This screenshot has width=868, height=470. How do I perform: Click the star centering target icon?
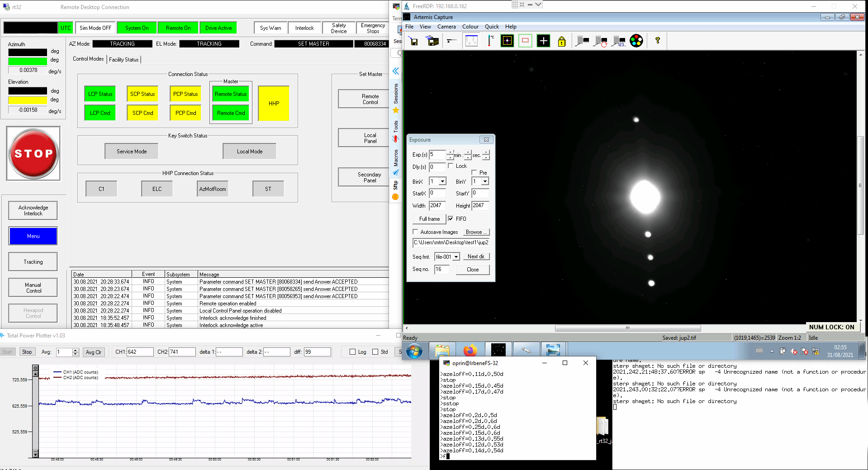507,41
